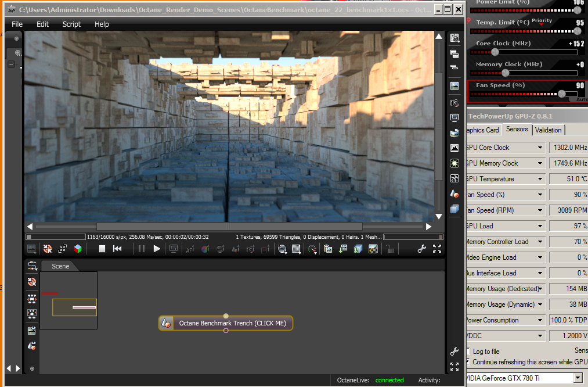The height and width of the screenshot is (387, 588).
Task: Click the copy image to clipboard icon
Action: [328, 249]
